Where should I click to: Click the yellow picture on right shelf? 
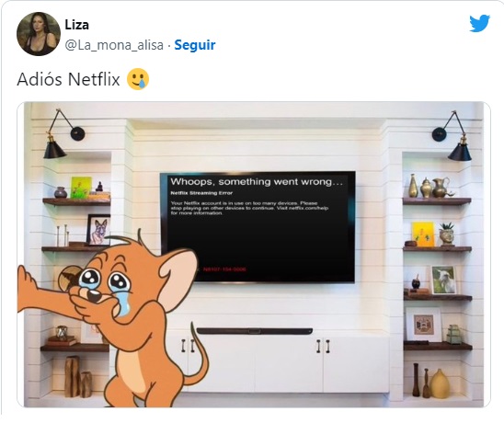423,234
